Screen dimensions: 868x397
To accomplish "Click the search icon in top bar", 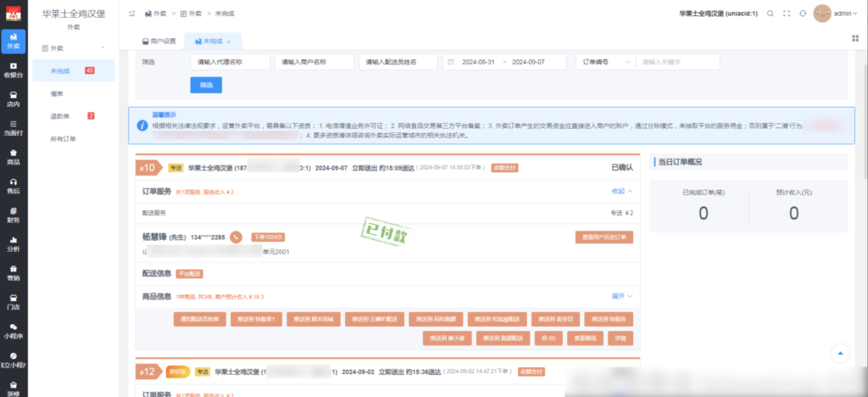I will click(x=770, y=14).
